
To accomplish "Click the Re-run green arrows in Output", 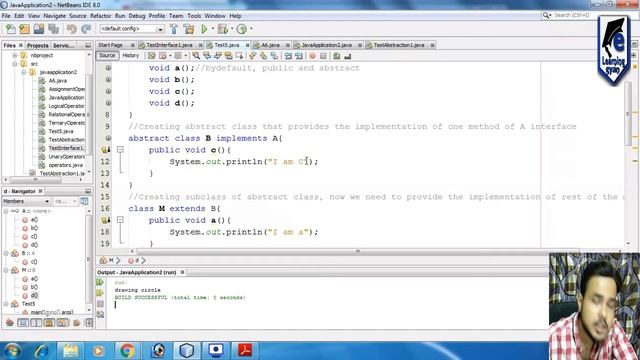I will click(x=100, y=282).
